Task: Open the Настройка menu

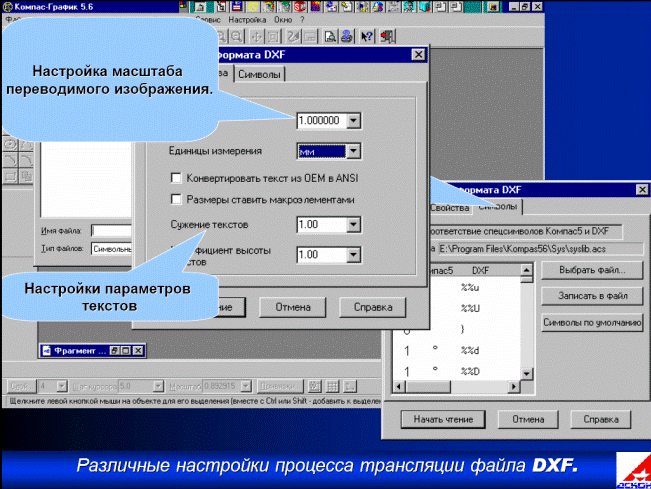Action: click(247, 20)
